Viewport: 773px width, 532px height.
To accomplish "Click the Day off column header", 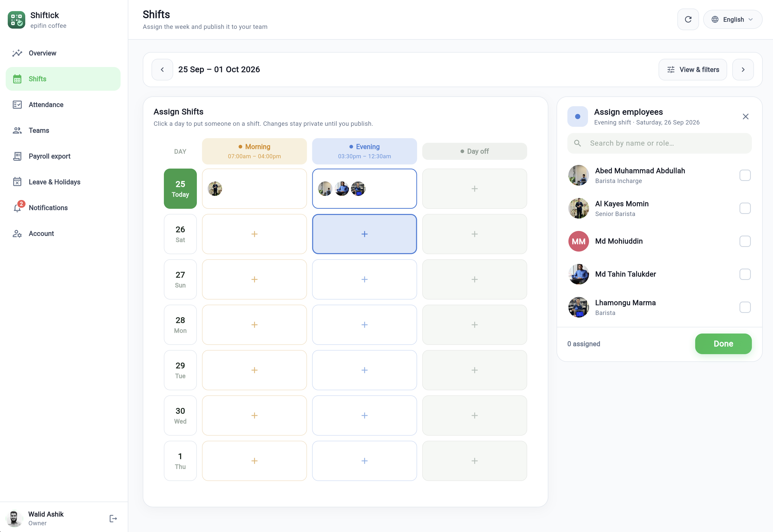I will point(474,151).
